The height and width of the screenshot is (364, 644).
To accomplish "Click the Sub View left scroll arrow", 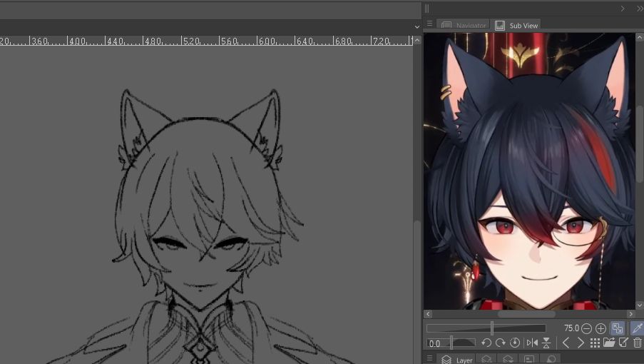I will click(428, 314).
